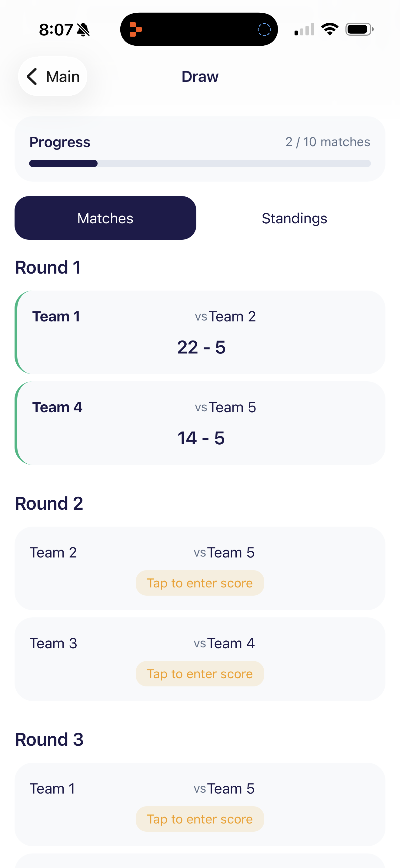Click the 2 / 10 matches counter
The width and height of the screenshot is (400, 868).
coord(328,142)
